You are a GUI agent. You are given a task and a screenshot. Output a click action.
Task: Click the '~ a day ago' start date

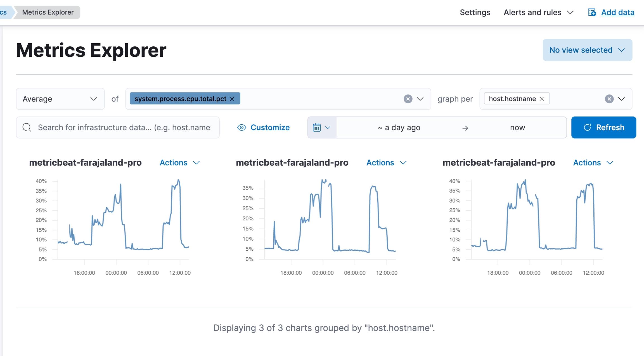pyautogui.click(x=399, y=128)
